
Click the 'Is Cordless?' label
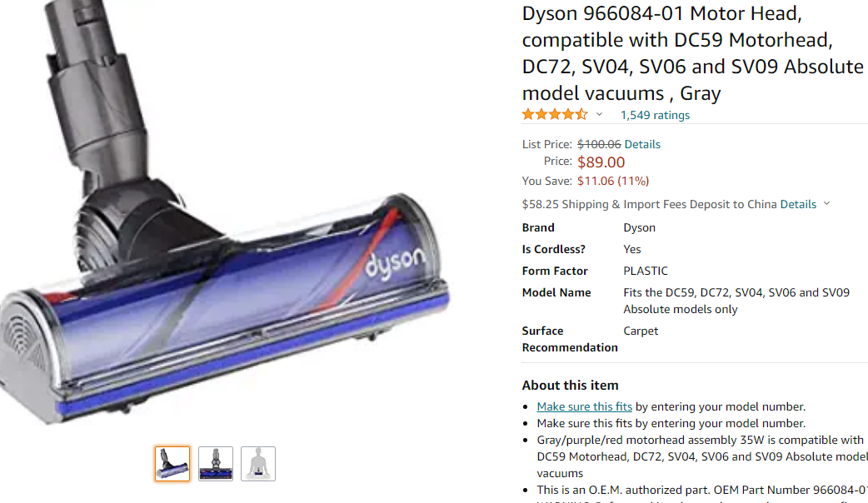click(553, 249)
